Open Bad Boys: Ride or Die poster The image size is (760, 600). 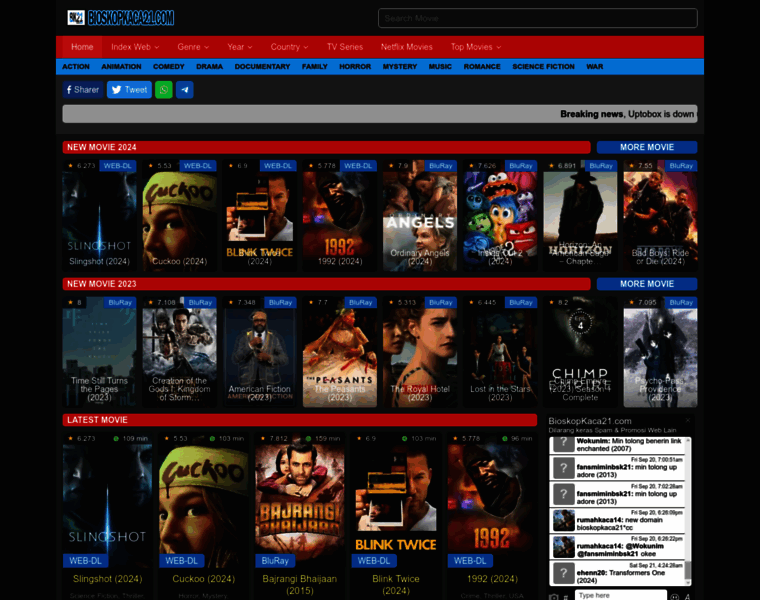(661, 215)
